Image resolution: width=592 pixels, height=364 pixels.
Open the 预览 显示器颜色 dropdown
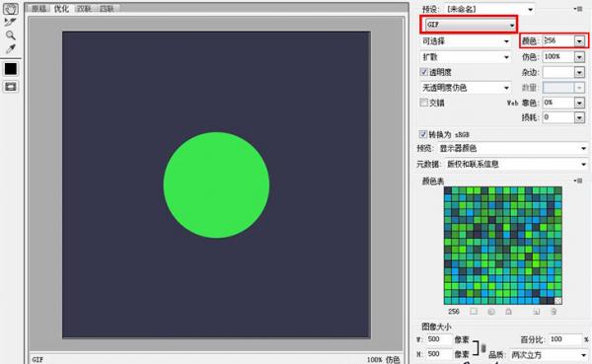pos(513,148)
